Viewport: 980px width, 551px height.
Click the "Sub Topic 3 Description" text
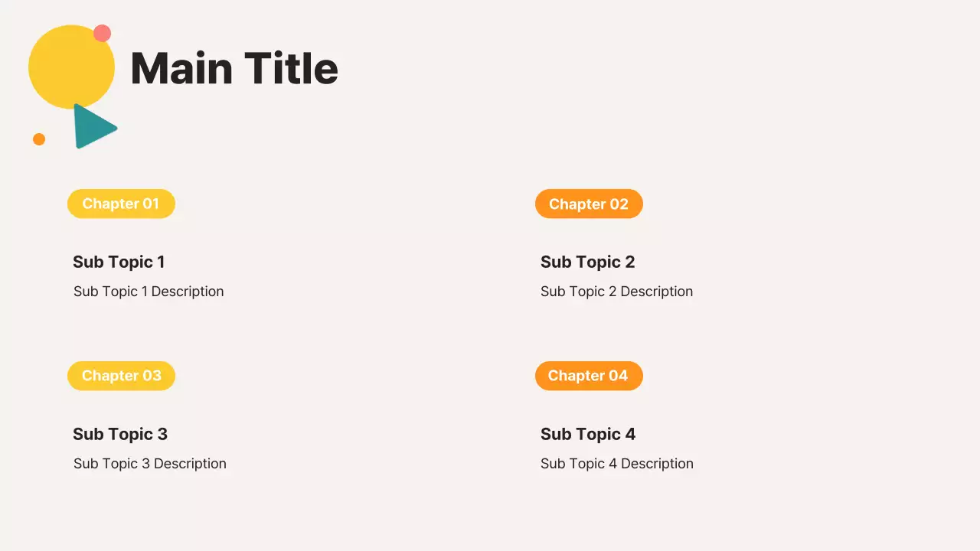150,464
